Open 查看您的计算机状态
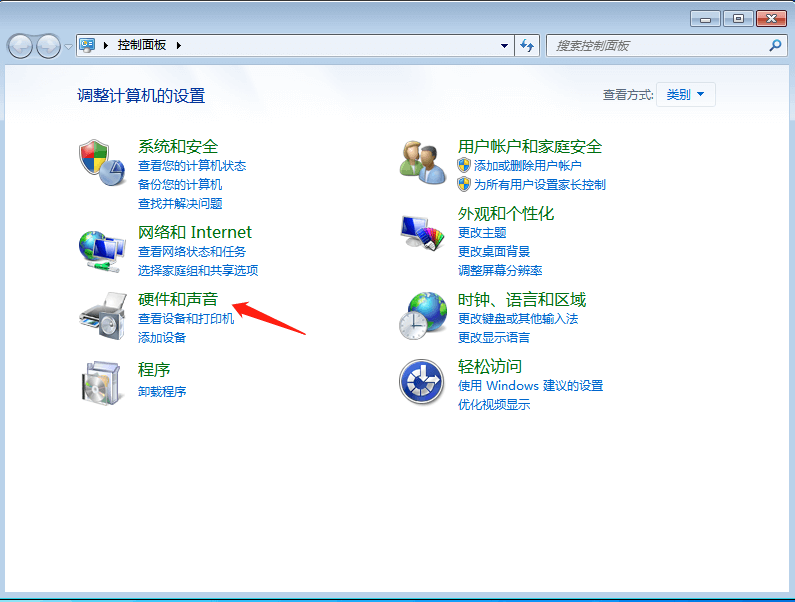795x602 pixels. (x=192, y=165)
